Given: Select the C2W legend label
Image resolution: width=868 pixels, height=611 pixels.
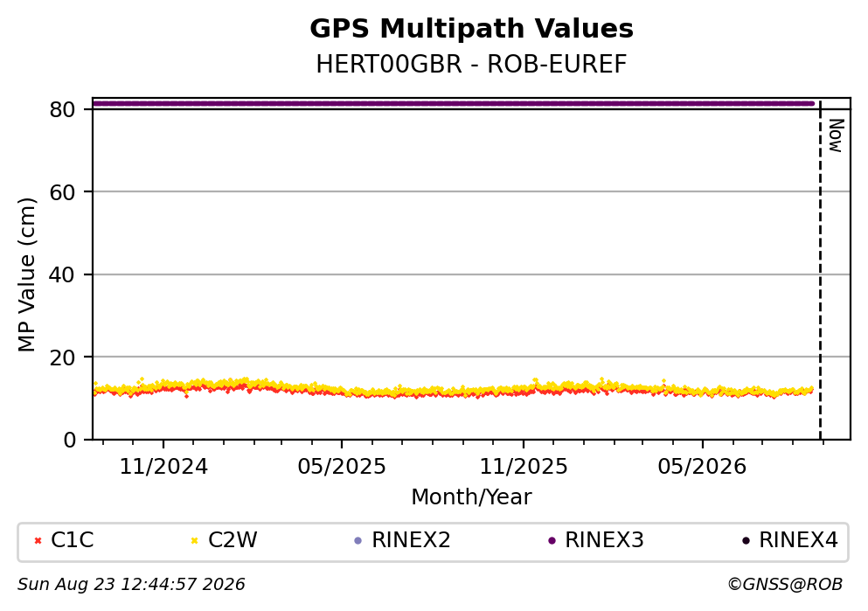Looking at the screenshot, I should [233, 540].
